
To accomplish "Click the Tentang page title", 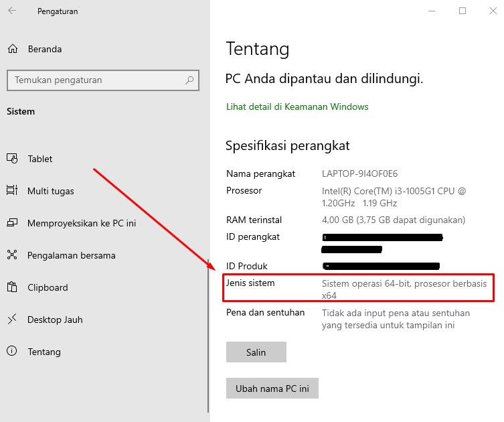I will [x=258, y=49].
